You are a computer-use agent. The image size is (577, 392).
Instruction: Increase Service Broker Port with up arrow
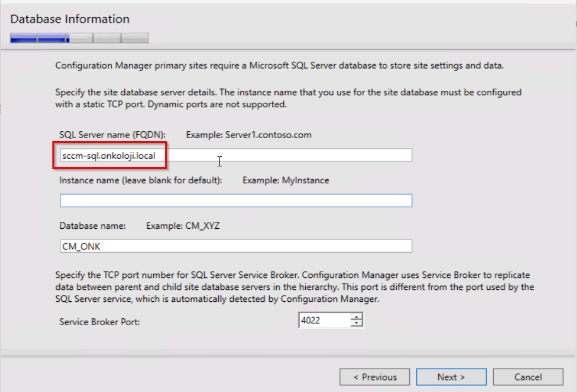356,316
